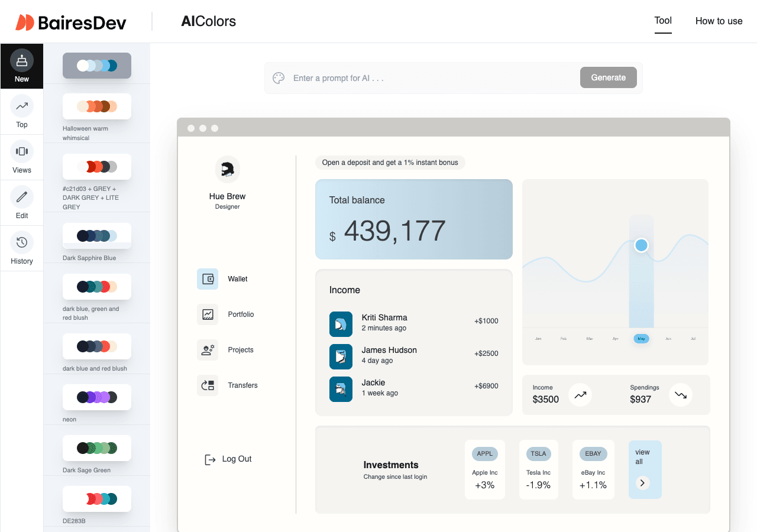Click the Portfolio menu label
The height and width of the screenshot is (532, 757).
241,314
